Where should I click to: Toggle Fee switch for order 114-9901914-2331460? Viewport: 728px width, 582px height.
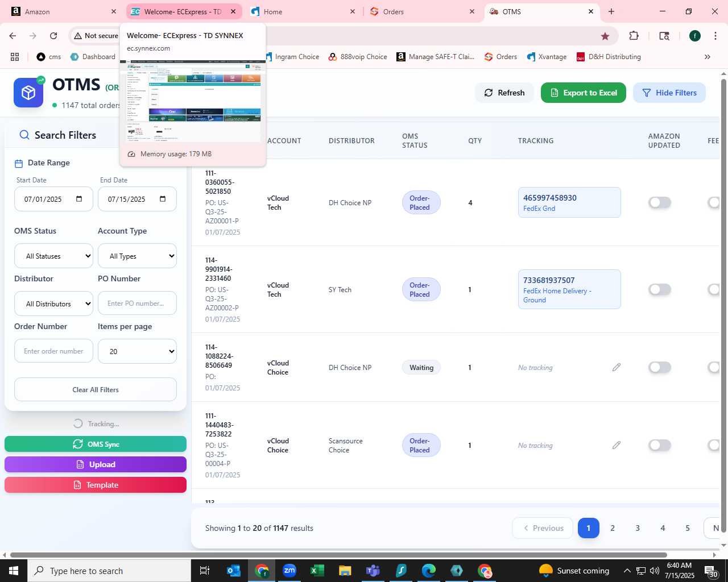[x=714, y=289]
